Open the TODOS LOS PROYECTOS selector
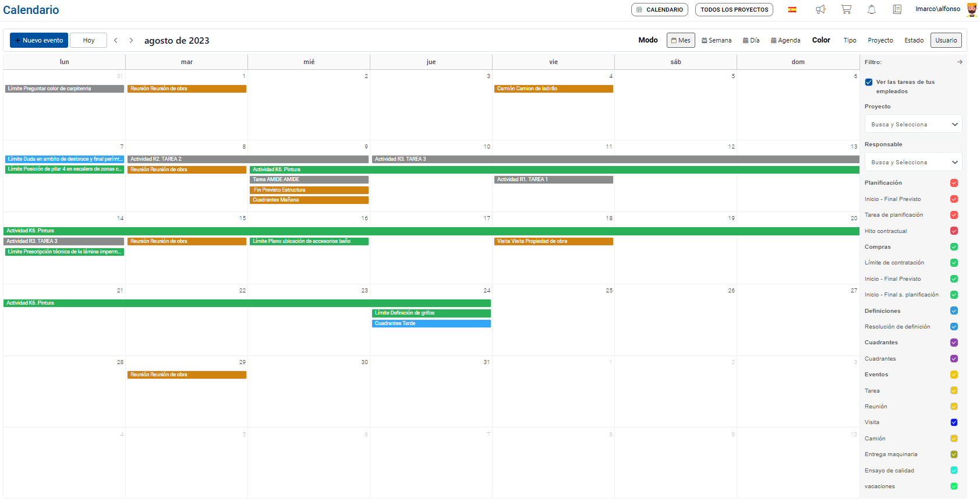The width and height of the screenshot is (980, 501). 734,9
